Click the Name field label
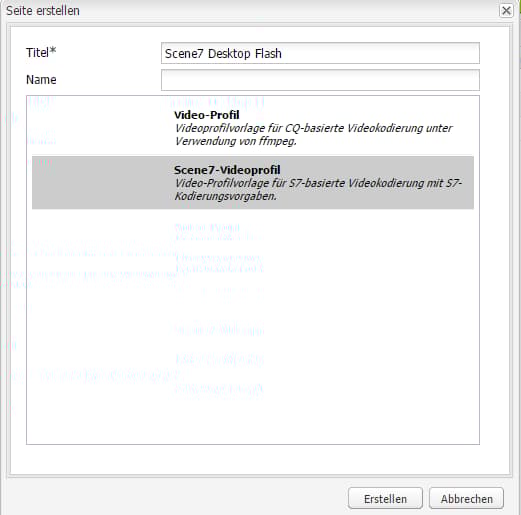 click(41, 80)
